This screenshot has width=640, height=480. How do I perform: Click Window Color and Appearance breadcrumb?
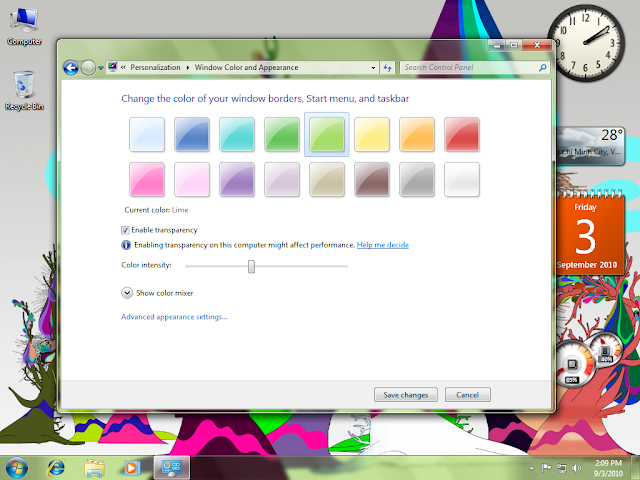click(x=247, y=67)
